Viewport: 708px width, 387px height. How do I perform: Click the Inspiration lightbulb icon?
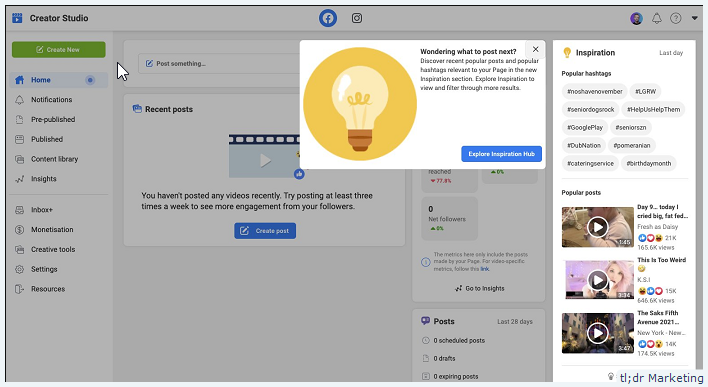click(x=567, y=53)
